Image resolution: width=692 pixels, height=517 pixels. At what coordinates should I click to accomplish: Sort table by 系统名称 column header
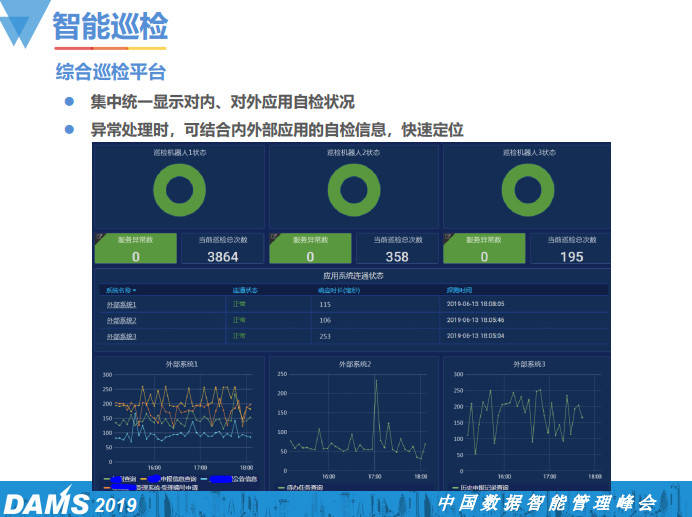pyautogui.click(x=121, y=290)
